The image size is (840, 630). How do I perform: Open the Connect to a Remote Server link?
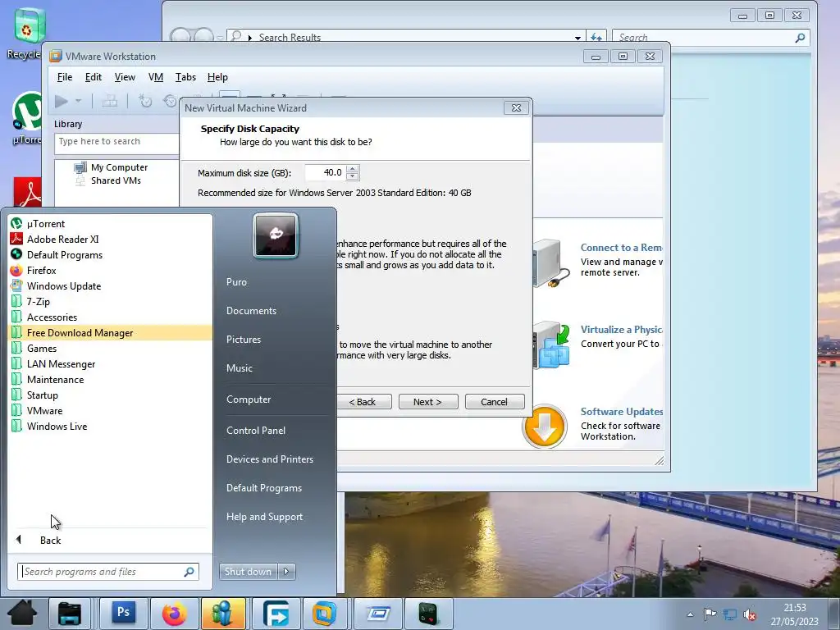(x=622, y=248)
